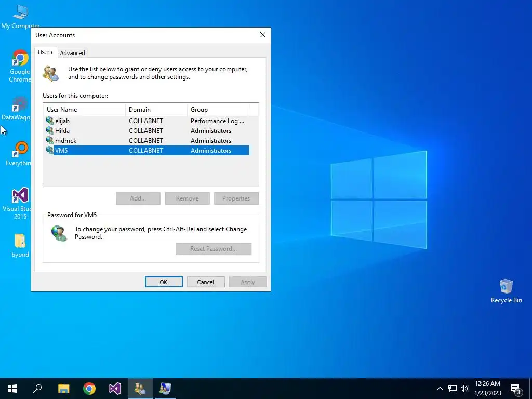Click the elijah user icon

50,121
